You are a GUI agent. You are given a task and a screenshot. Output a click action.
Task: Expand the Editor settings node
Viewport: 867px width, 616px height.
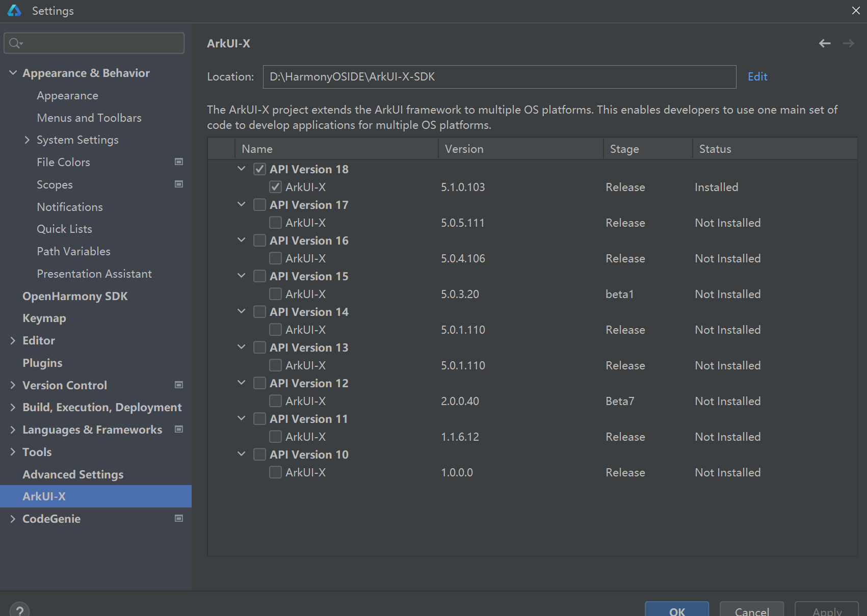[x=13, y=340]
